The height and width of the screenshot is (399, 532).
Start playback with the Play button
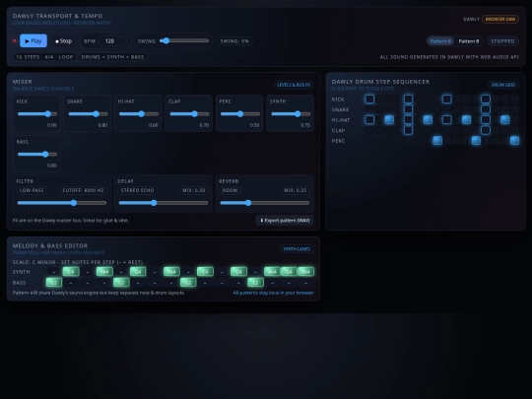pyautogui.click(x=33, y=40)
